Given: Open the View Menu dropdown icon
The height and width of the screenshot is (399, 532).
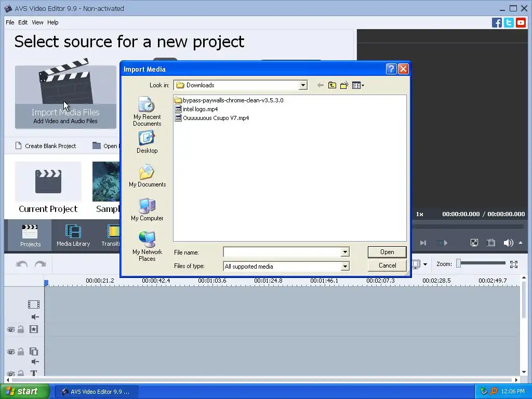Looking at the screenshot, I should pyautogui.click(x=358, y=85).
